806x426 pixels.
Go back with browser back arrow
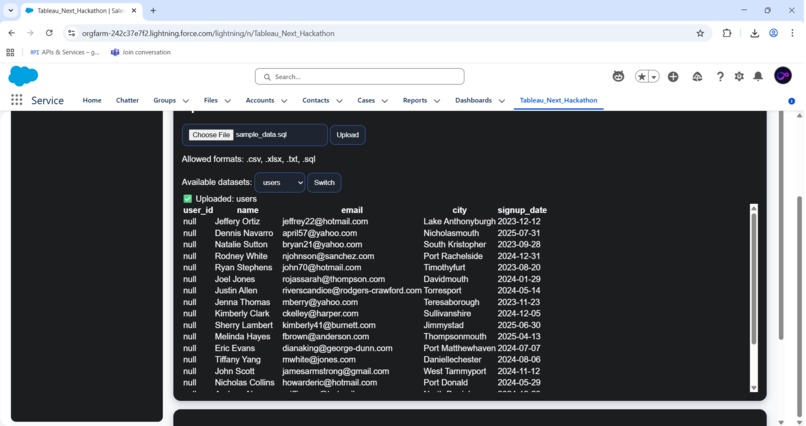tap(12, 33)
